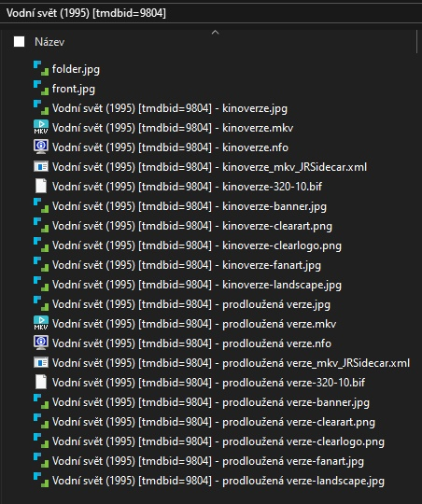This screenshot has height=504, width=422.
Task: Click the XML icon of prodloužená verze_mkv_JRSidecar.xml
Action: pyautogui.click(x=41, y=362)
